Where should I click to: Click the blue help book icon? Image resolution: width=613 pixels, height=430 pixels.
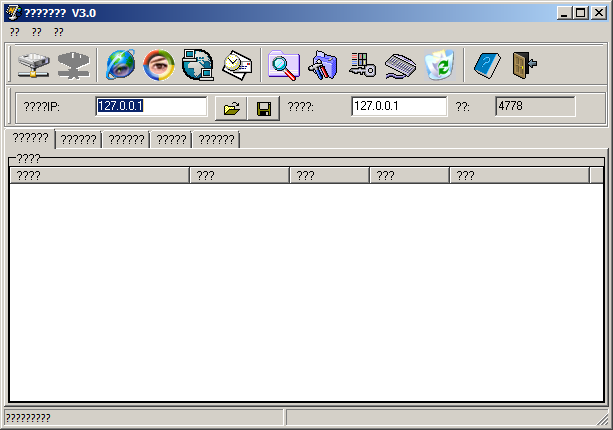(x=486, y=65)
